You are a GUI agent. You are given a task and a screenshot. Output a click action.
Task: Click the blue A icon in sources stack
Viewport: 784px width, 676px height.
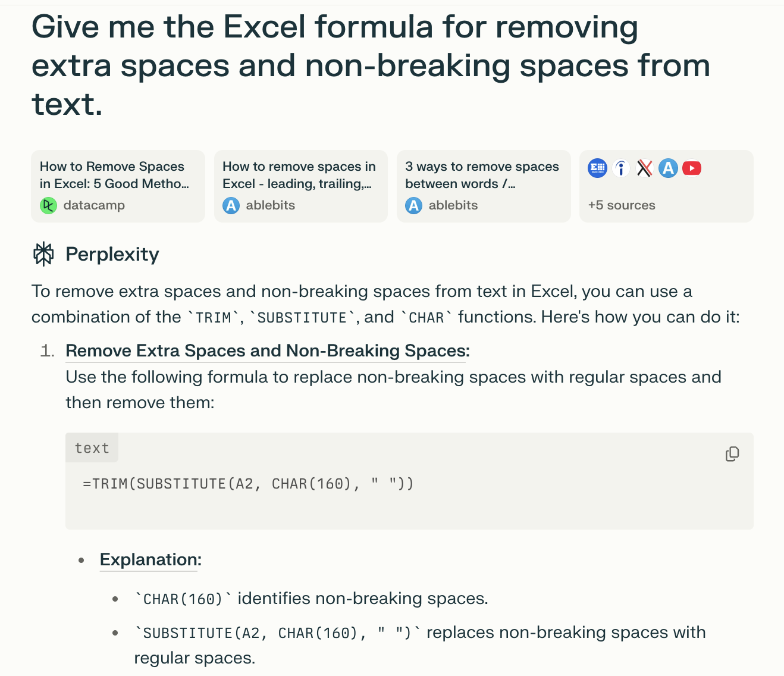point(668,168)
